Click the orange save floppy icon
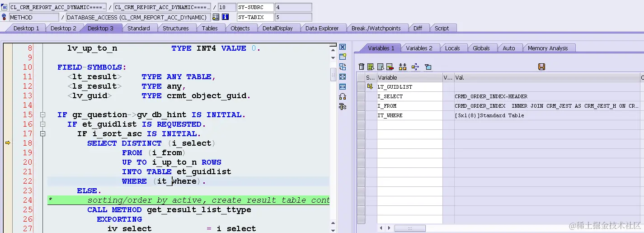644x233 pixels. tap(542, 67)
